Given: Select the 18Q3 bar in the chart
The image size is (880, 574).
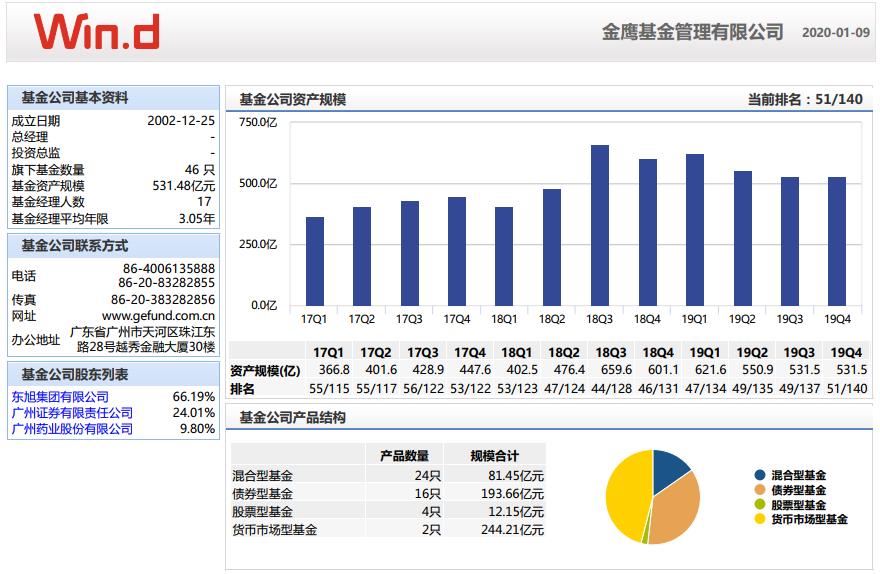Looking at the screenshot, I should tap(600, 226).
